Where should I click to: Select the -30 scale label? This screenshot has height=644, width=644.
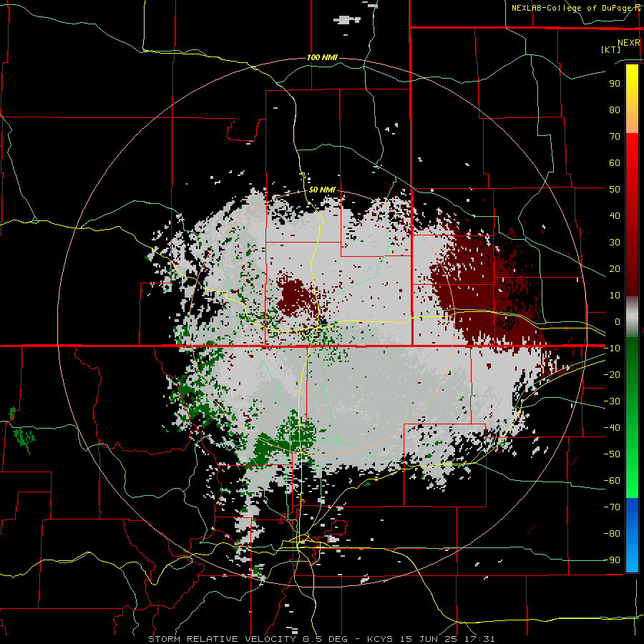[x=612, y=401]
